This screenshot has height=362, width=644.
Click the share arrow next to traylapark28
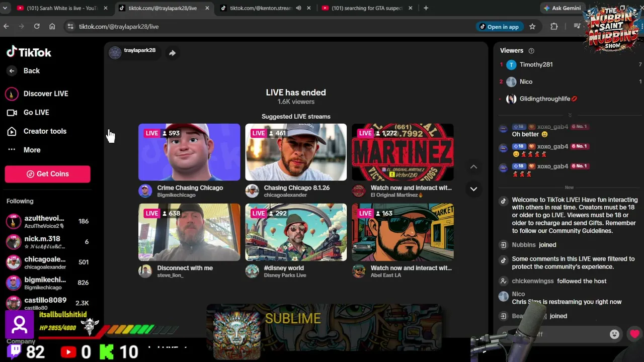click(172, 53)
